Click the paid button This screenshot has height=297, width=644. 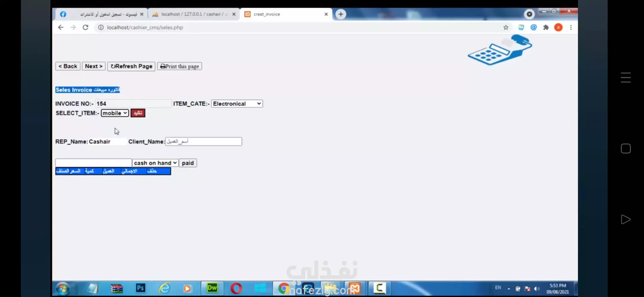click(x=188, y=163)
